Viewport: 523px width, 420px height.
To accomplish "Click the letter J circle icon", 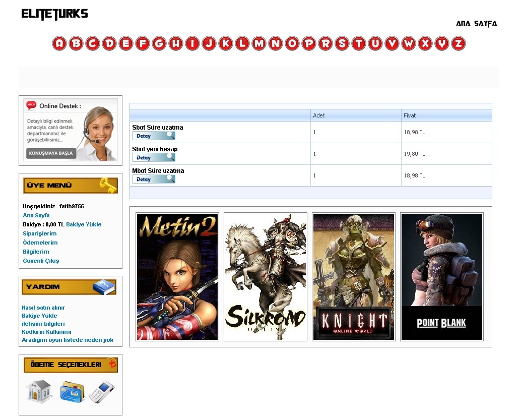I will (209, 43).
